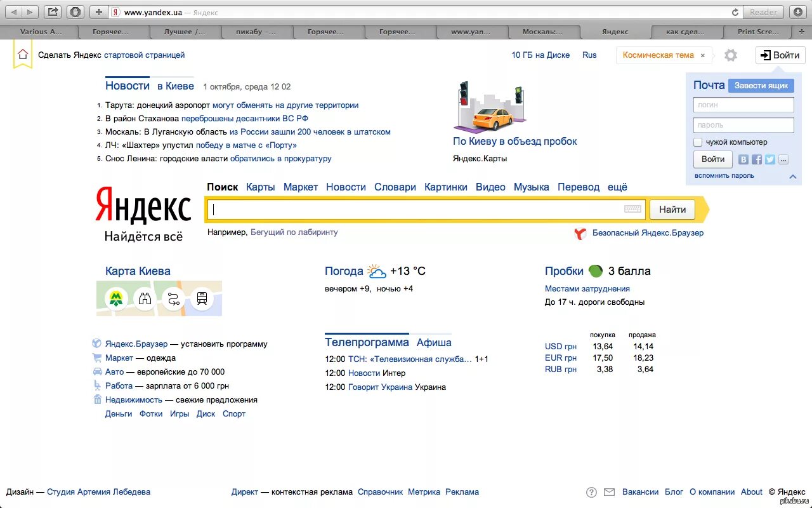Image resolution: width=812 pixels, height=508 pixels.
Task: Open По Киеву в объезд пробок link
Action: tap(515, 142)
